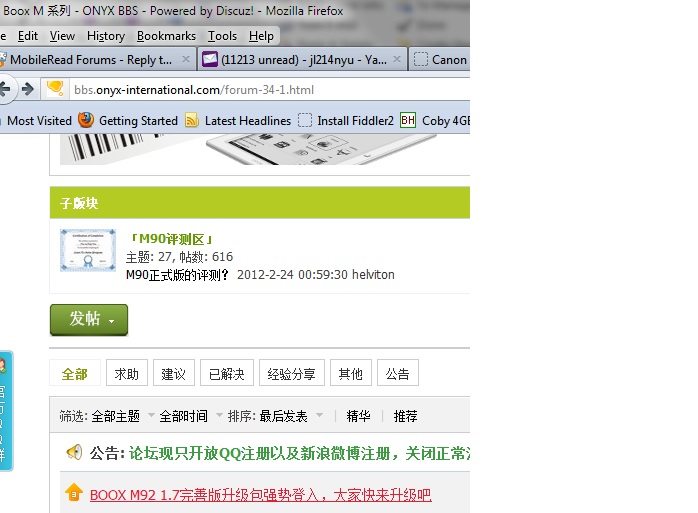Open the 「M90评测区」 subforum link
Screen dimensions: 698x513
[171, 239]
